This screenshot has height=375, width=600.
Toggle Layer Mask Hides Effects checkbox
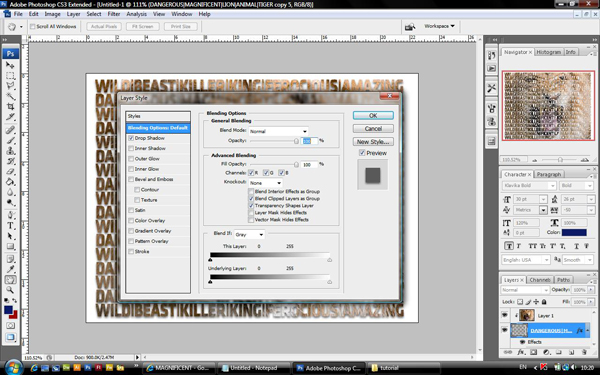[x=251, y=212]
